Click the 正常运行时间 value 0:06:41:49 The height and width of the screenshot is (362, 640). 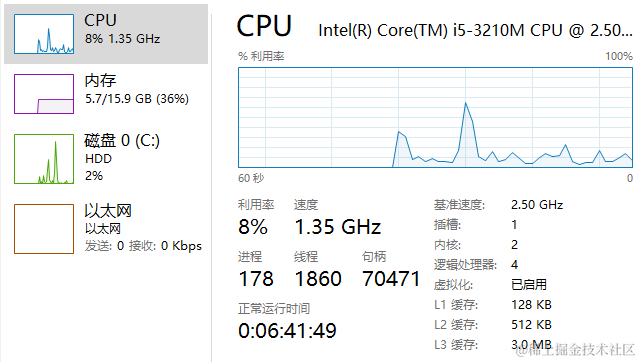coord(287,331)
